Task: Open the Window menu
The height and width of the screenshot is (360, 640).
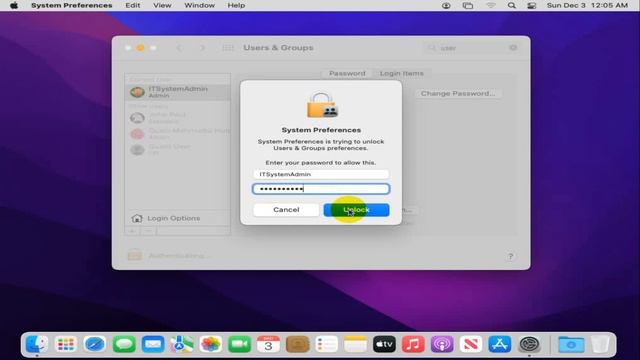Action: [x=200, y=5]
